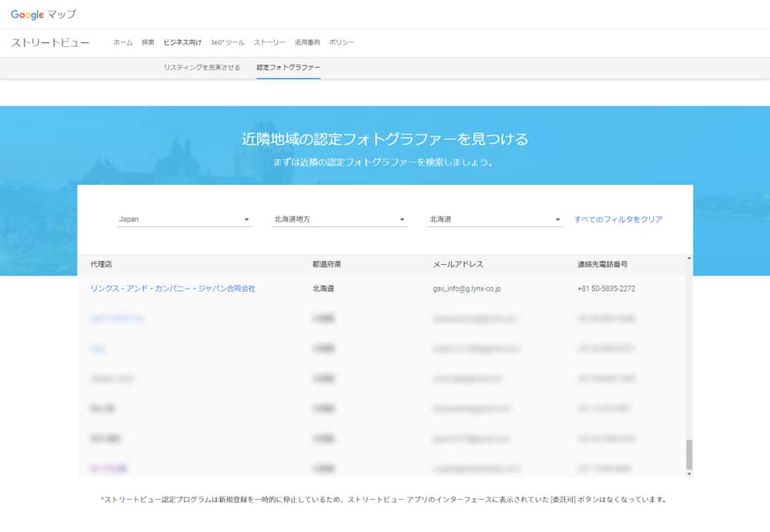Click the 都道府県 column header
The width and height of the screenshot is (770, 532).
pos(326,264)
